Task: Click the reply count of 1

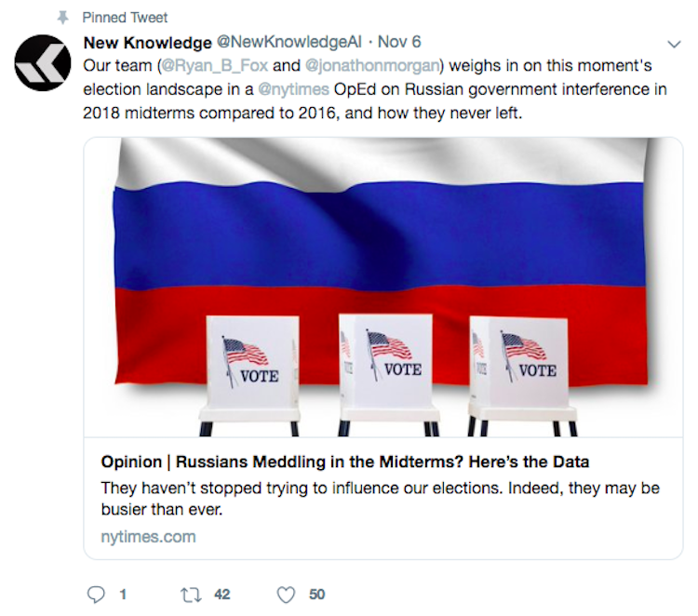Action: [123, 594]
